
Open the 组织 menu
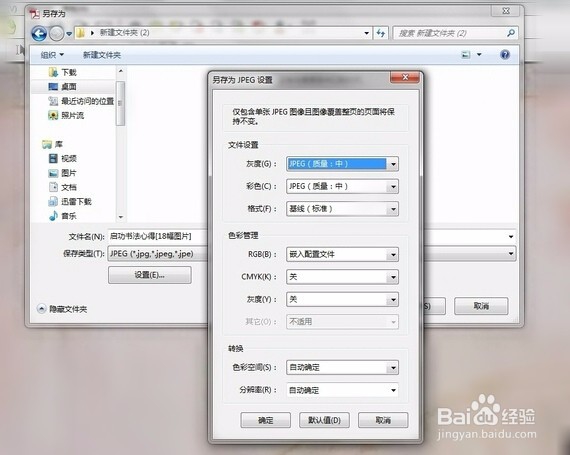click(52, 55)
